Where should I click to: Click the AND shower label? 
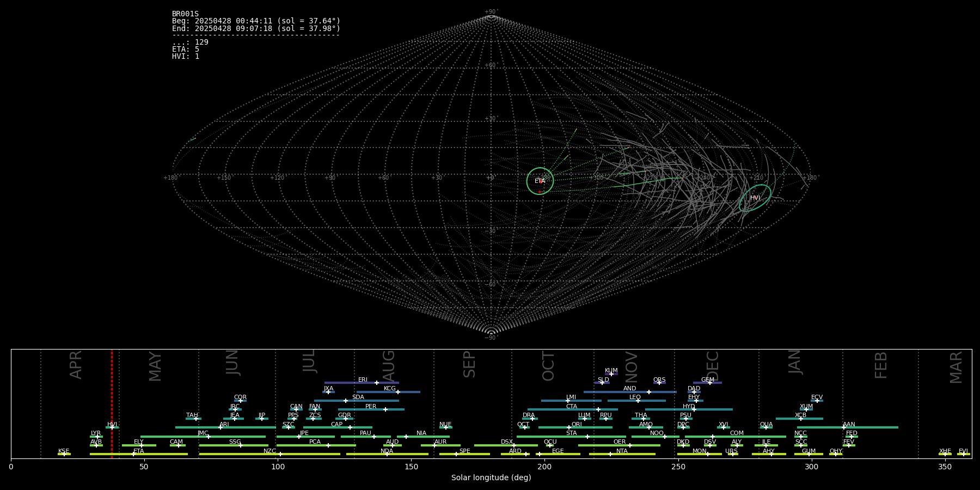pyautogui.click(x=629, y=389)
